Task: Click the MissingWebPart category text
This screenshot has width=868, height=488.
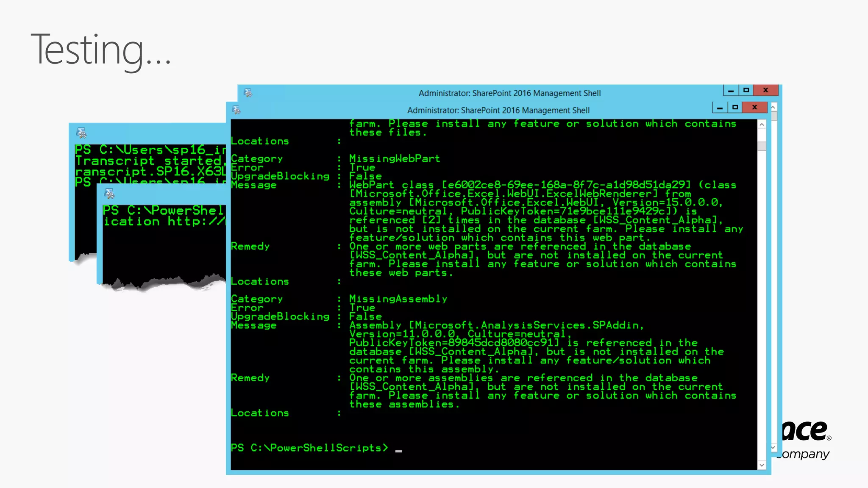Action: 394,159
